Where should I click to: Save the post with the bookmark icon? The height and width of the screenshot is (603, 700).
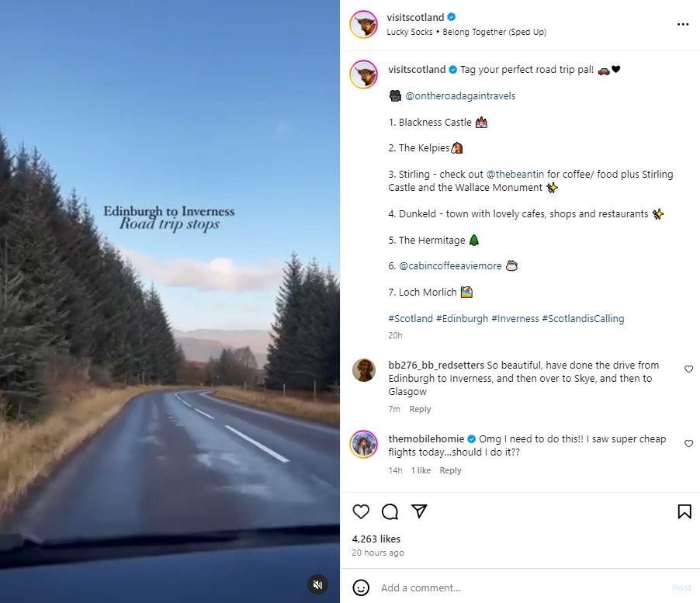(x=684, y=511)
